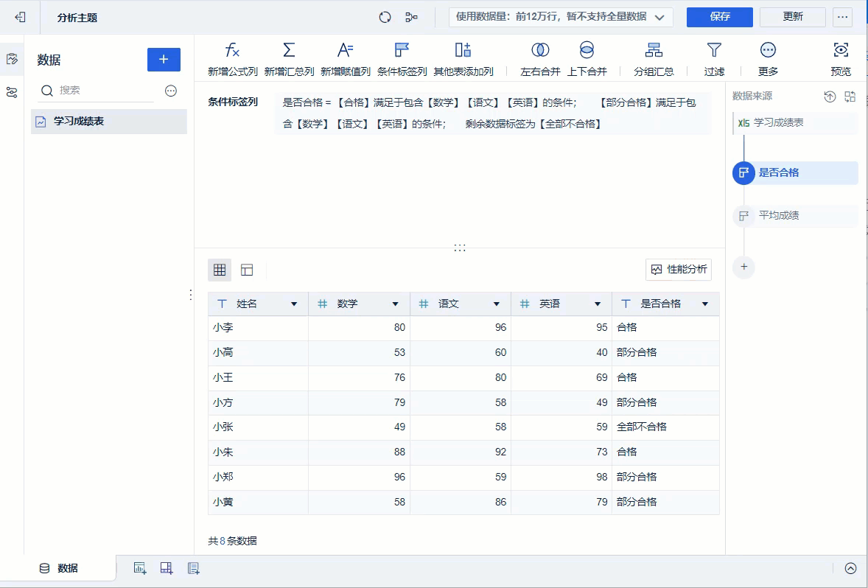
Task: Click the blue 保存 button
Action: [x=720, y=17]
